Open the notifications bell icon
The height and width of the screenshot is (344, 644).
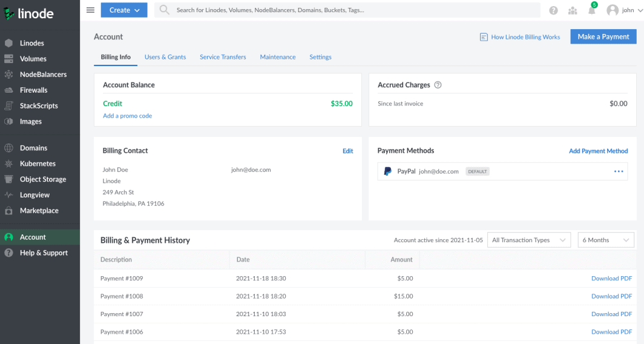click(592, 10)
